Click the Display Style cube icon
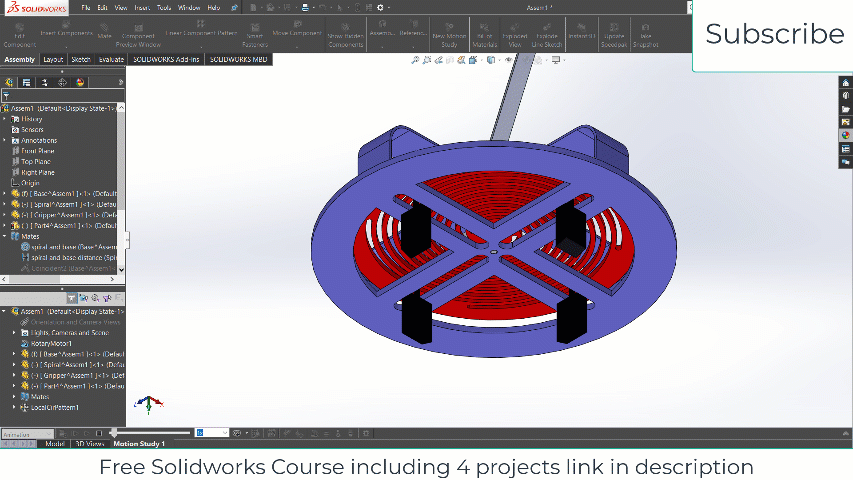 491,60
